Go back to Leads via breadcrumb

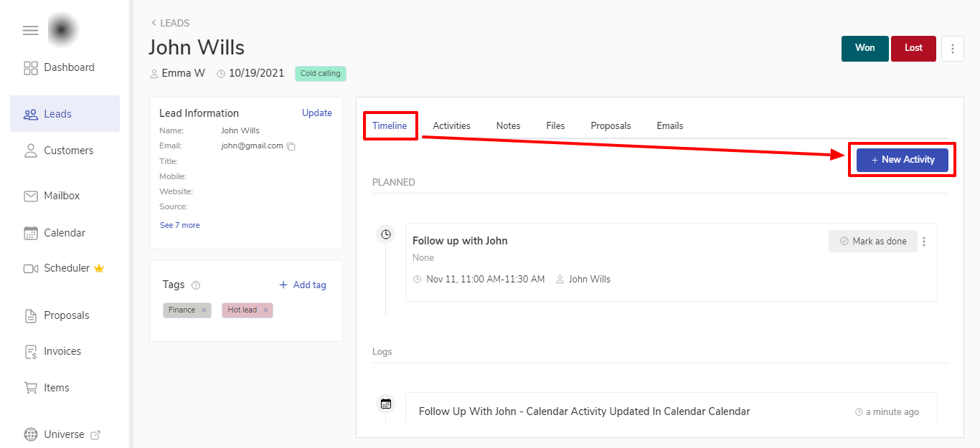tap(170, 23)
